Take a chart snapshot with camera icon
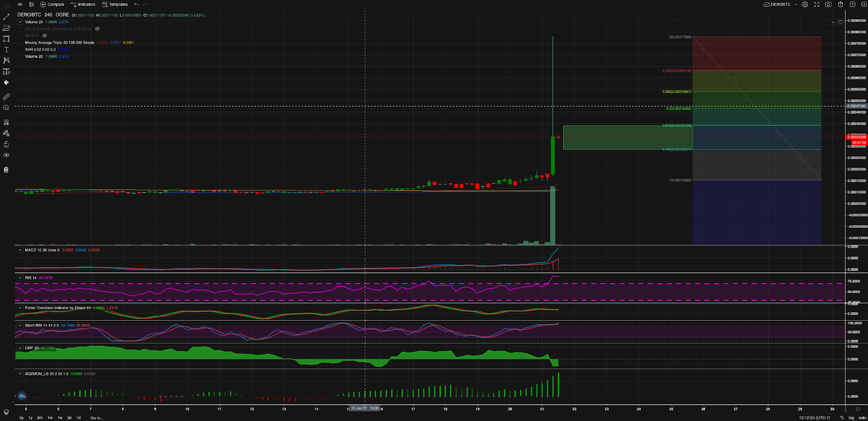The height and width of the screenshot is (421, 868). [x=828, y=4]
